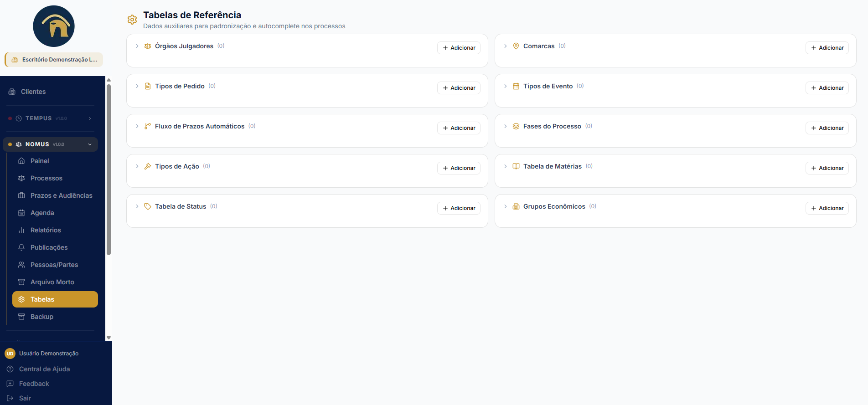Click the gavel icon of Tipos de Ação
The image size is (868, 405).
(x=148, y=166)
